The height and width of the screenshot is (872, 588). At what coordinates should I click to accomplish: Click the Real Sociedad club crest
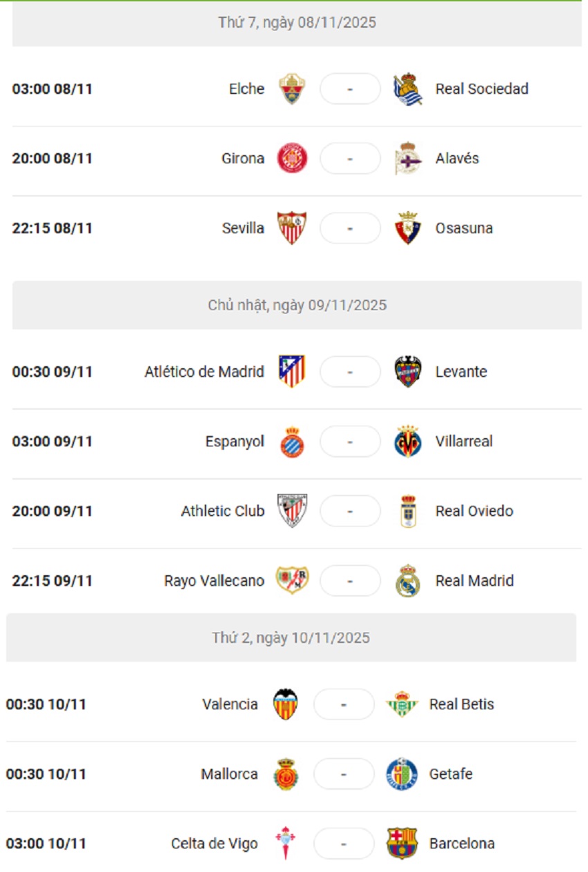point(408,89)
